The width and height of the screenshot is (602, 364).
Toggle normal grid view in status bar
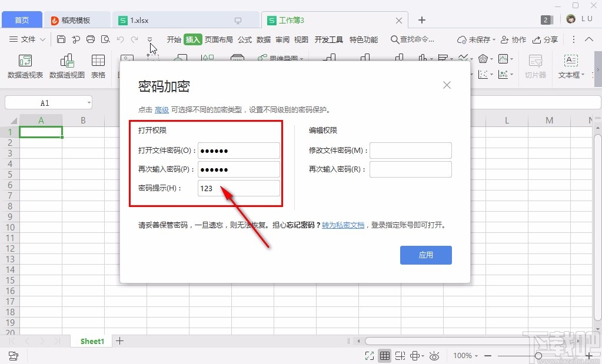385,355
